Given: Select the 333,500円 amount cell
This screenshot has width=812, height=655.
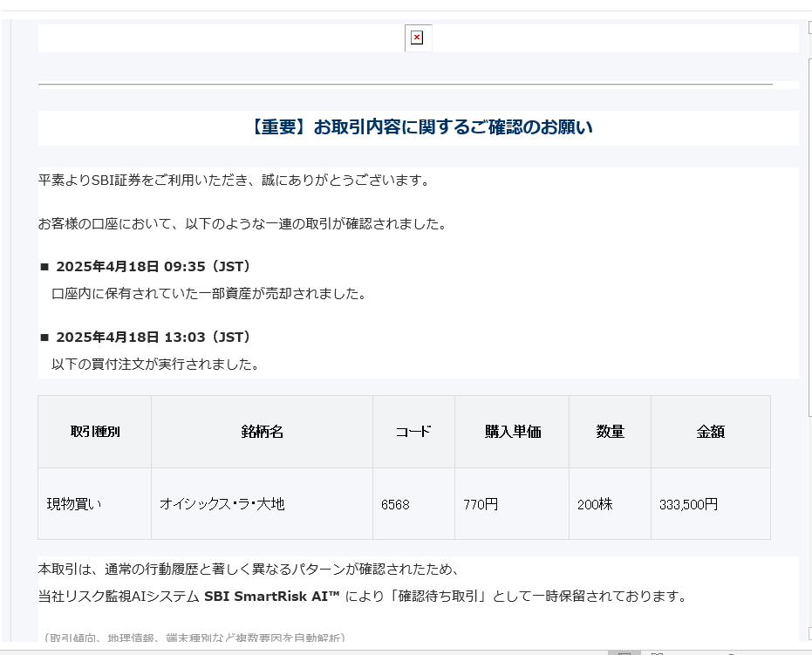Looking at the screenshot, I should pos(688,504).
